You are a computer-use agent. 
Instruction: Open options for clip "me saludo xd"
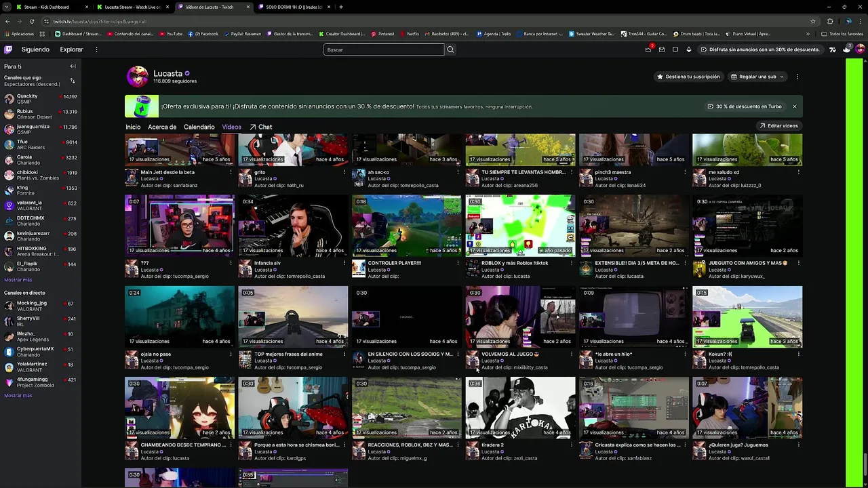click(x=798, y=172)
